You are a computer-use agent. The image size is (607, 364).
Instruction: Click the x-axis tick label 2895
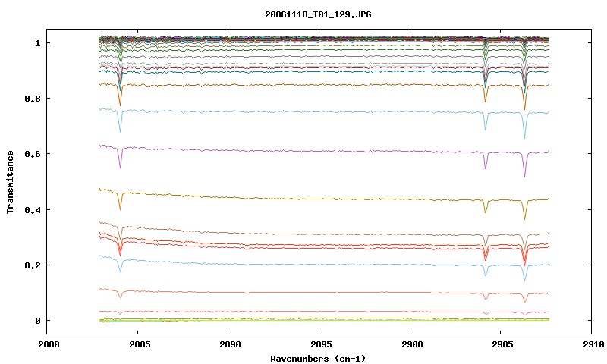click(320, 344)
